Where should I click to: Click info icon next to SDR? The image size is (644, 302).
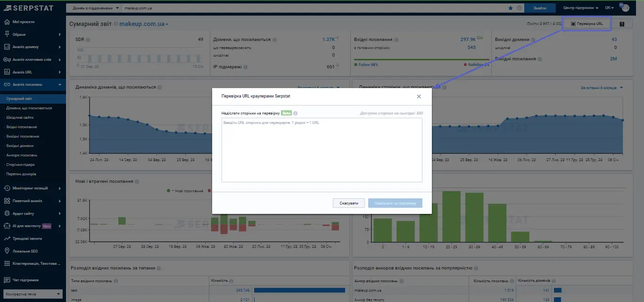(x=88, y=40)
